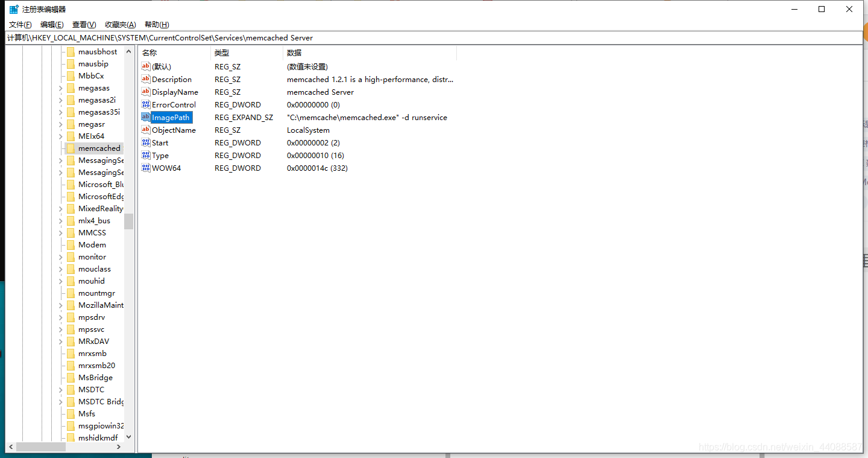Expand the mouhid key chevron
The image size is (868, 458).
coord(60,281)
